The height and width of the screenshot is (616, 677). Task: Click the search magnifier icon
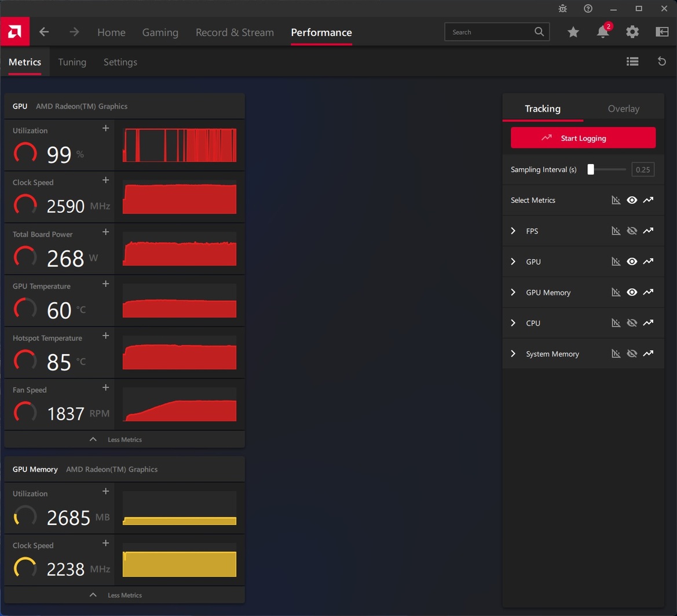click(x=539, y=31)
